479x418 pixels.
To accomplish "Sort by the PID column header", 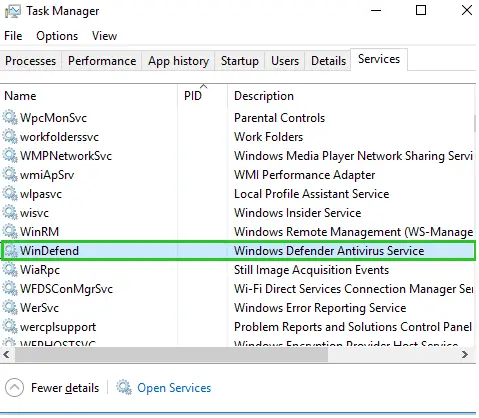I will tap(203, 96).
